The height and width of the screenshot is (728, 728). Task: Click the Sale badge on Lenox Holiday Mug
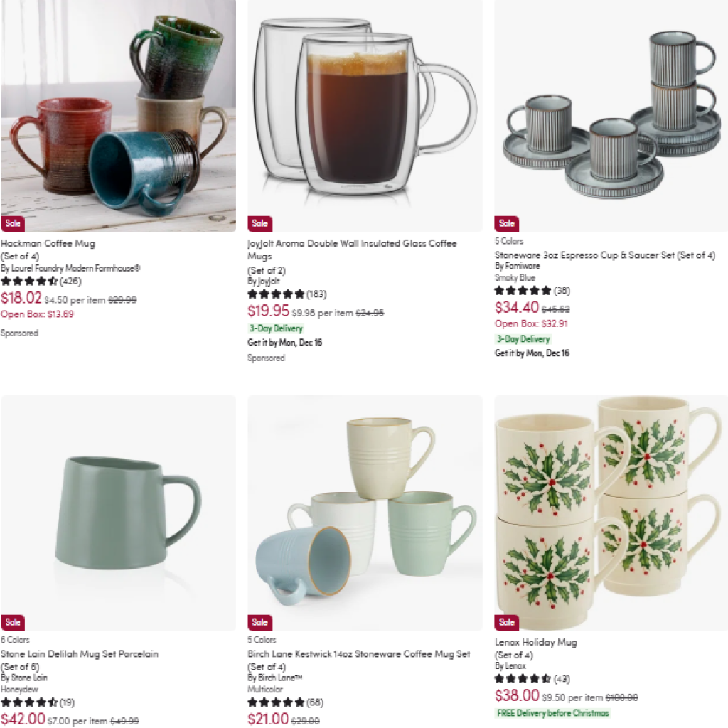point(506,622)
